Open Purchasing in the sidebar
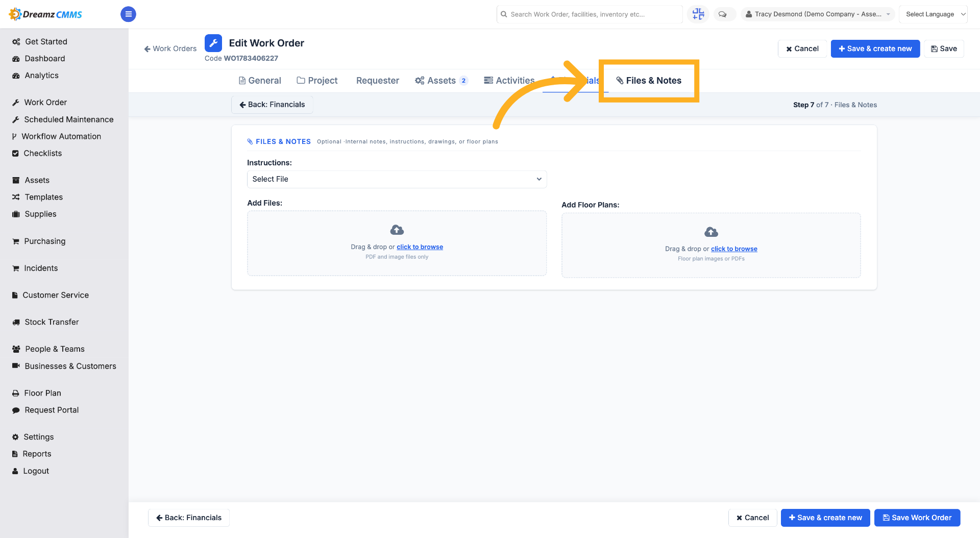The height and width of the screenshot is (538, 980). coord(39,241)
